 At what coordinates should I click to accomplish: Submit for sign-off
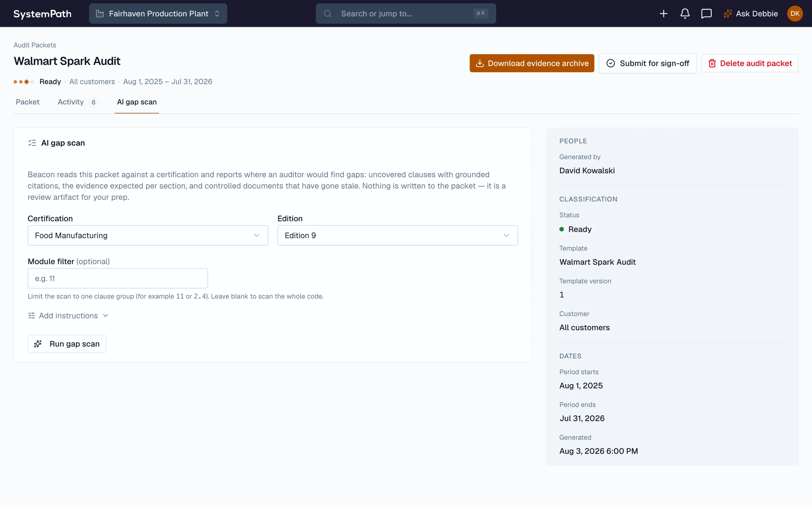pos(648,63)
